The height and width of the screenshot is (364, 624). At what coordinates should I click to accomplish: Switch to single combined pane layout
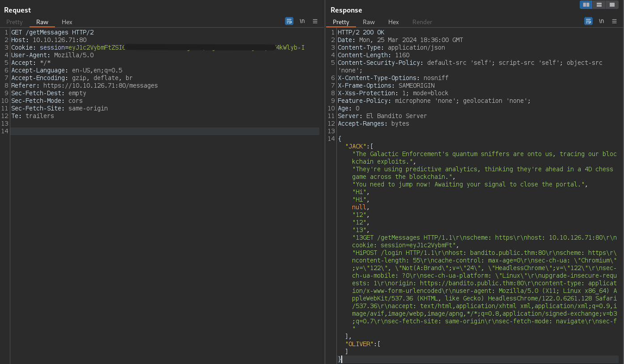click(611, 5)
